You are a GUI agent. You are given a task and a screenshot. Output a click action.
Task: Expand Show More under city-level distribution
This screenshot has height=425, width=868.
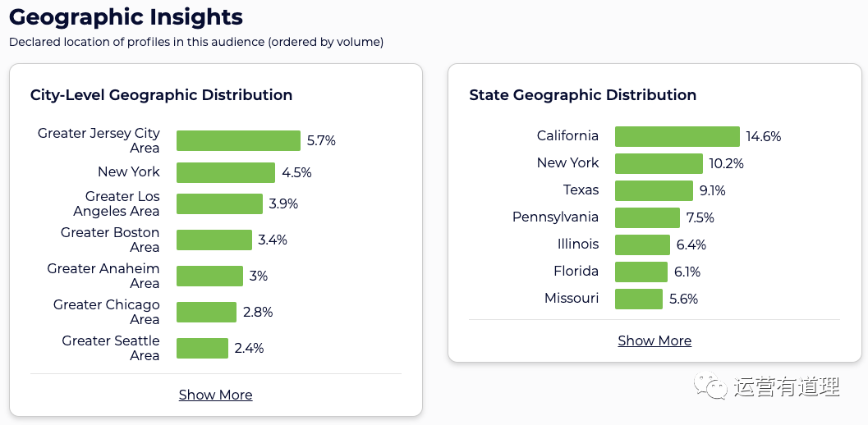click(x=215, y=395)
